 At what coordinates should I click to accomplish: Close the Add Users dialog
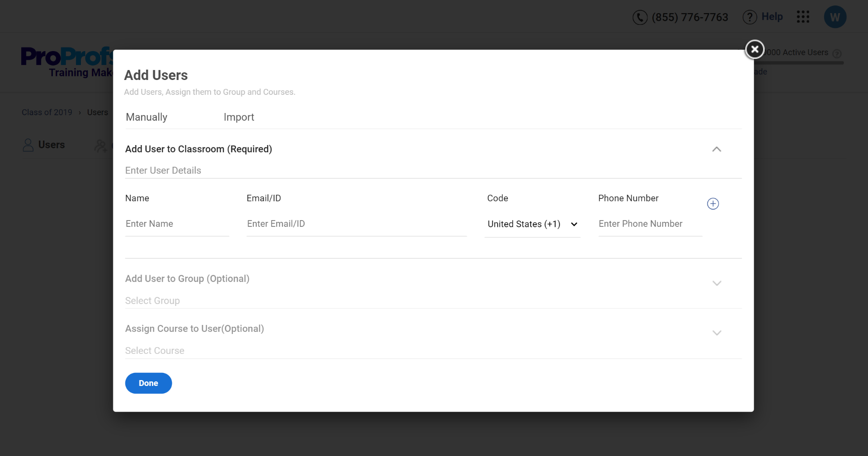(x=755, y=49)
